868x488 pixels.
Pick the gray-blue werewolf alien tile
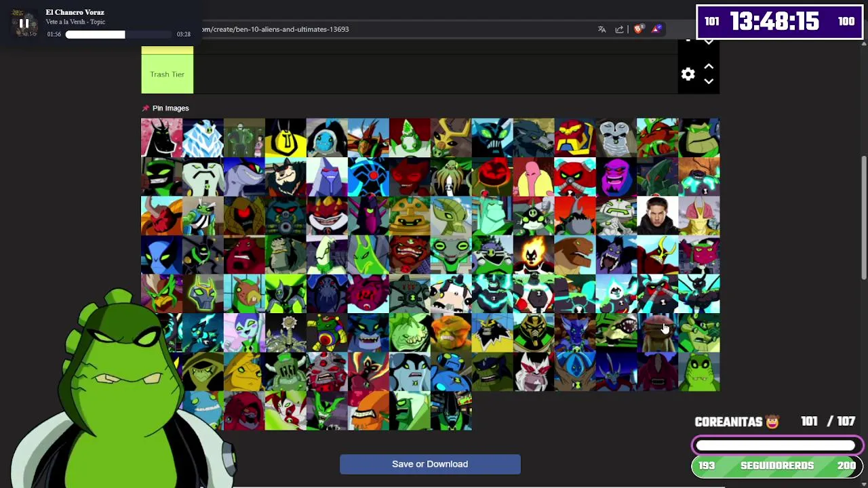pos(534,138)
